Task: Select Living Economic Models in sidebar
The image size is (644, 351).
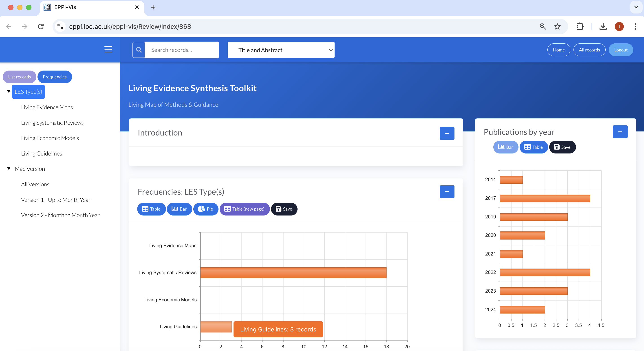Action: pos(50,138)
